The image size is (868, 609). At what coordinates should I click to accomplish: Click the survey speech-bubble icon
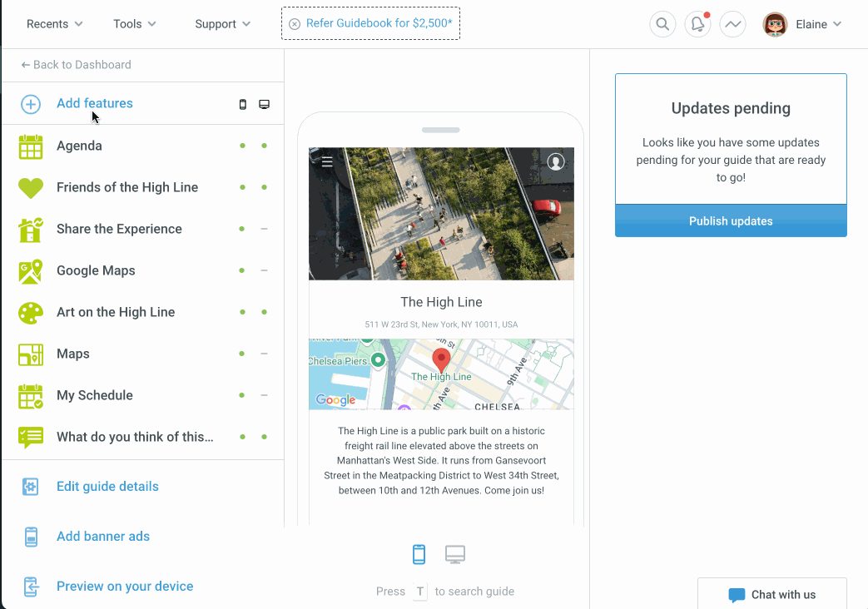[x=31, y=438]
